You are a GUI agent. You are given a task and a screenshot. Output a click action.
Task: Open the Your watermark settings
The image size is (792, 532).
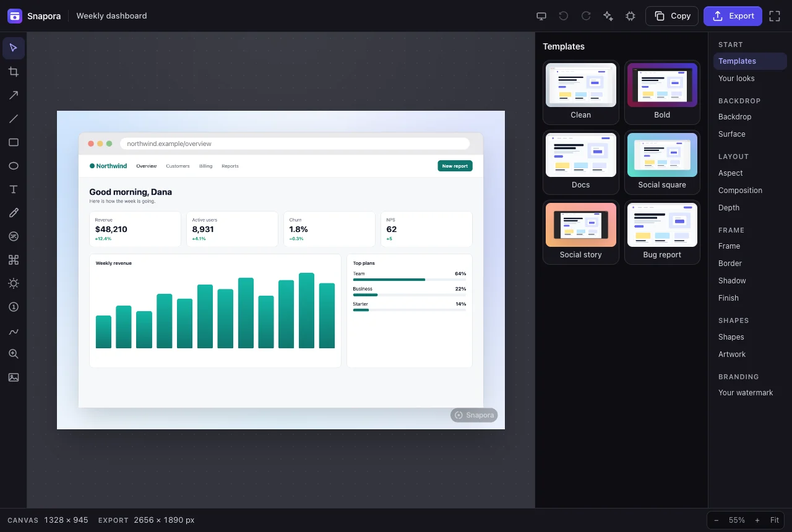(x=750, y=393)
